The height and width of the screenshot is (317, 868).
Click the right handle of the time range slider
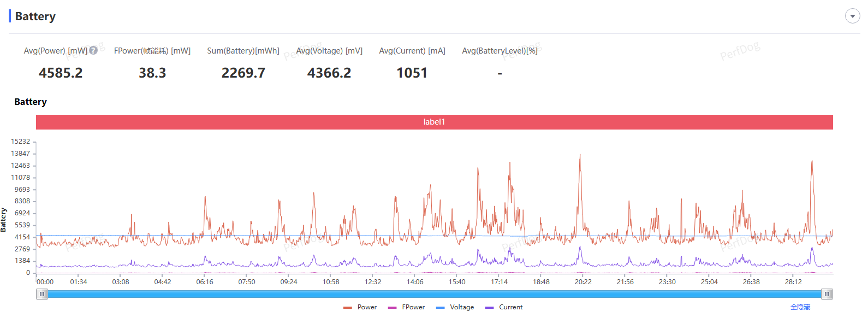[827, 294]
